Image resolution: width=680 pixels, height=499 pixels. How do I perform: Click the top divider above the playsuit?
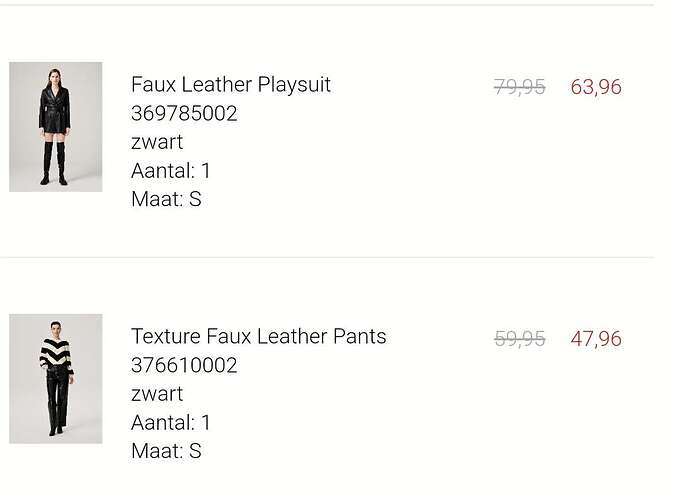327,5
